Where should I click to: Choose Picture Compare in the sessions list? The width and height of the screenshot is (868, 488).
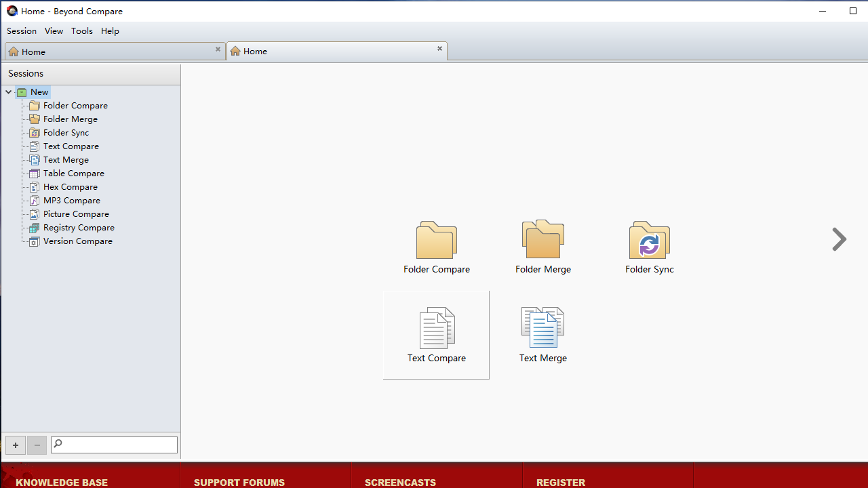tap(76, 214)
